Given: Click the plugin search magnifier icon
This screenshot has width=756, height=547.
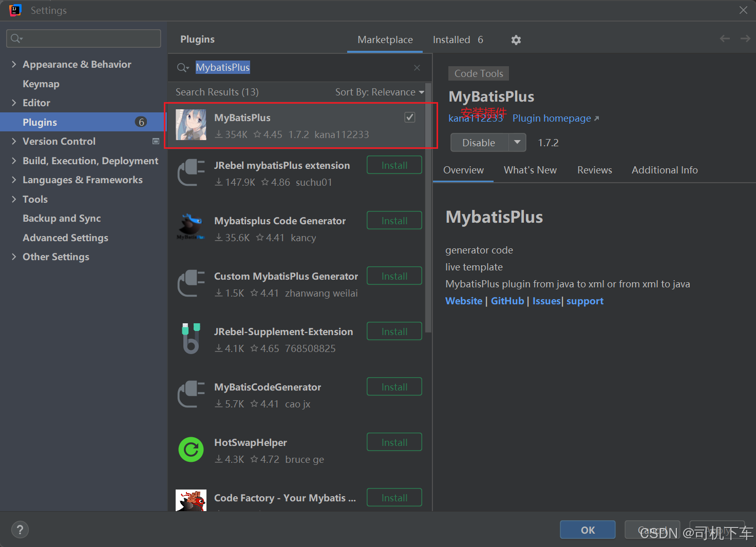Looking at the screenshot, I should tap(183, 68).
